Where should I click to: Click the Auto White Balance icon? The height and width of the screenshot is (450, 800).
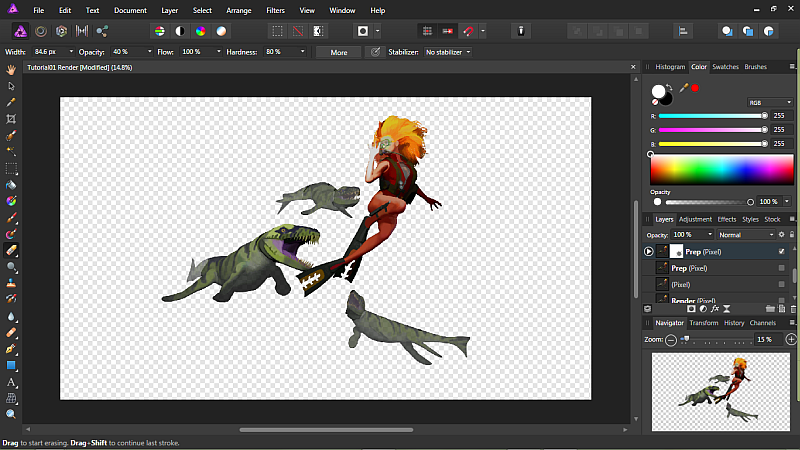[x=223, y=31]
